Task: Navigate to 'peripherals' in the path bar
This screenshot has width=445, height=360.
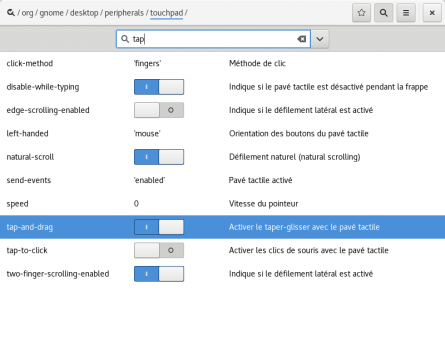Action: coord(124,13)
